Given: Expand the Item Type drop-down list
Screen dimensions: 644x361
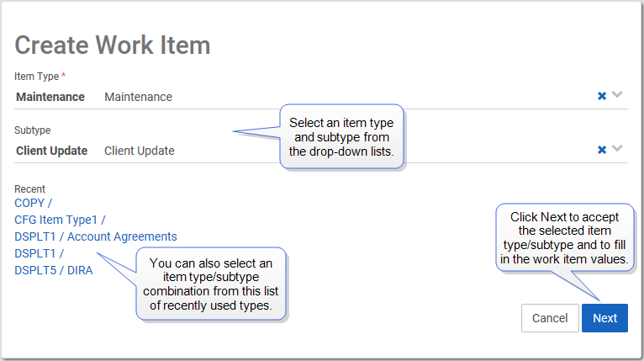Looking at the screenshot, I should 618,95.
